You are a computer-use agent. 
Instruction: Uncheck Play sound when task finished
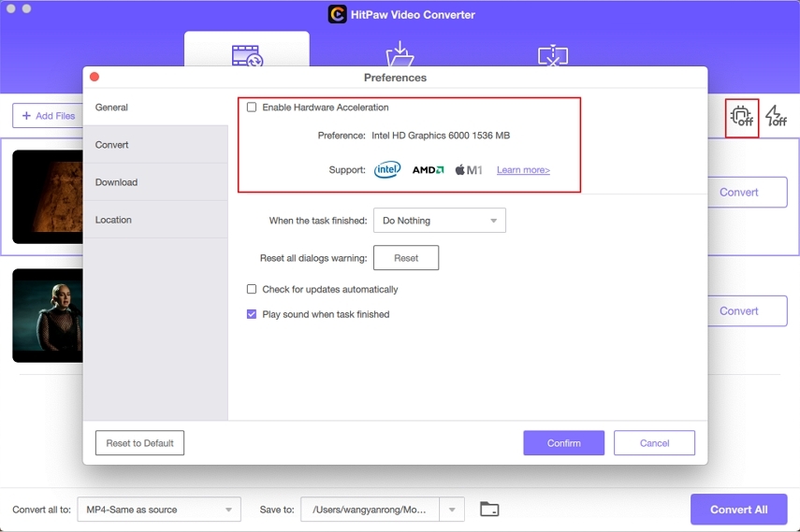click(x=252, y=314)
